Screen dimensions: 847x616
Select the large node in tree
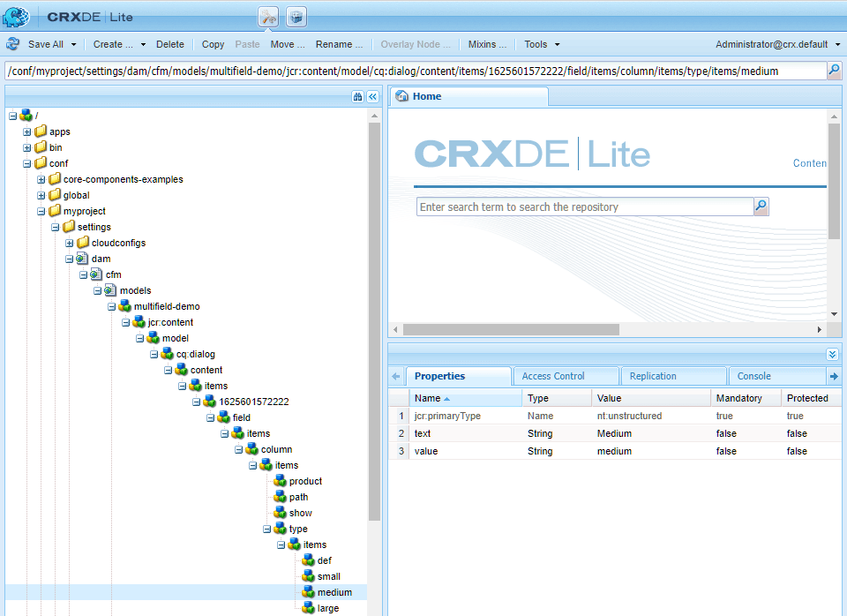[328, 608]
